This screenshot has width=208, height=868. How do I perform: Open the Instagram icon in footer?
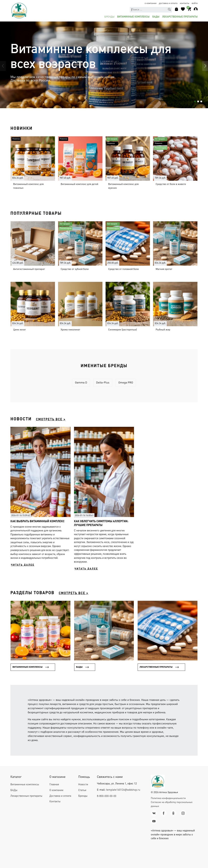coord(183,813)
